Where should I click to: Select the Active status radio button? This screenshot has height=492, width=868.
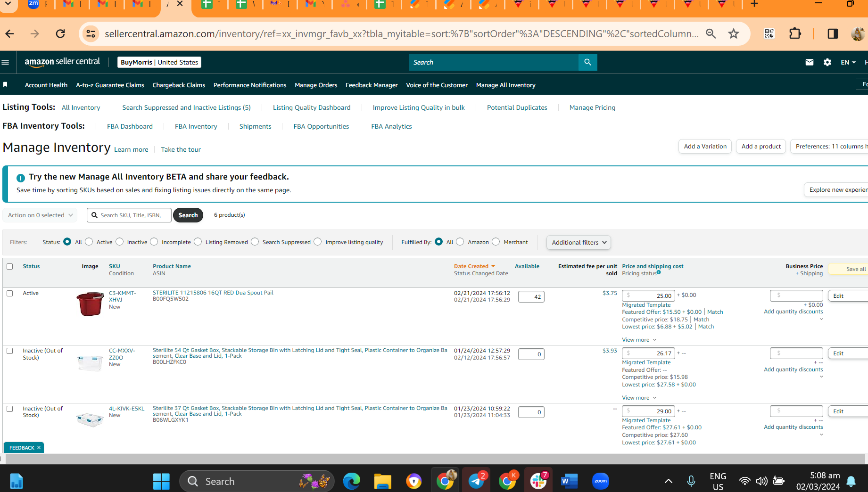[89, 242]
